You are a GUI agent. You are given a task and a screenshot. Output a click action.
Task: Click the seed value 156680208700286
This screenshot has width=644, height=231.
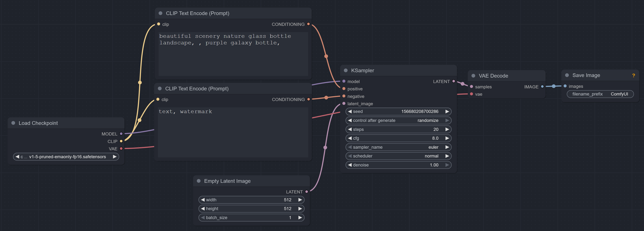(x=420, y=111)
